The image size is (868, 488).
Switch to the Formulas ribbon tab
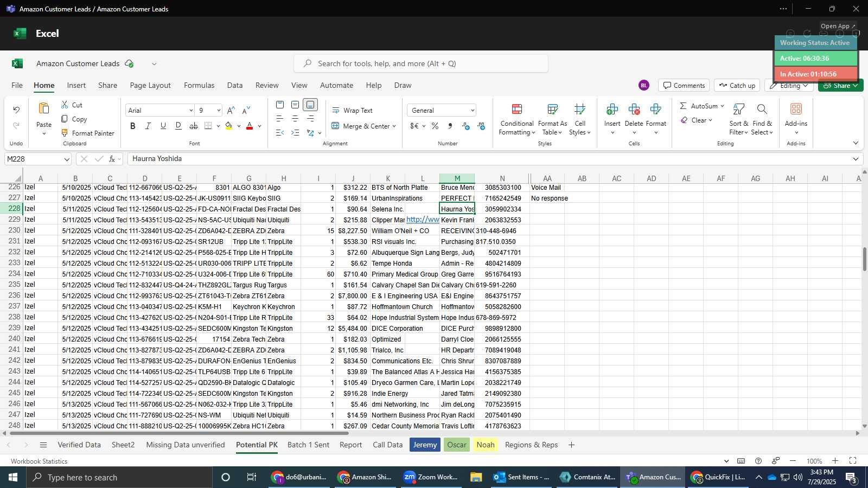(199, 85)
